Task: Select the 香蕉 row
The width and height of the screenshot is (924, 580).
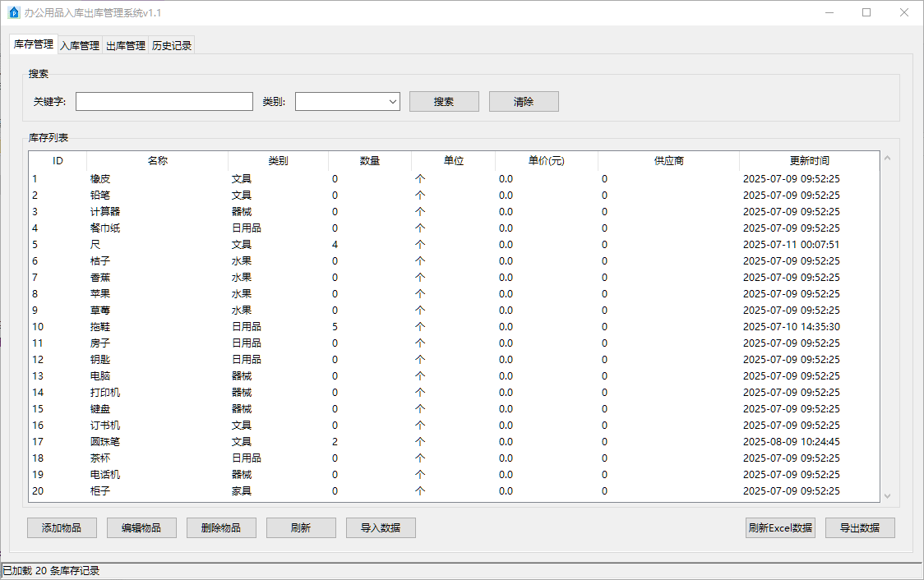Action: pyautogui.click(x=454, y=278)
